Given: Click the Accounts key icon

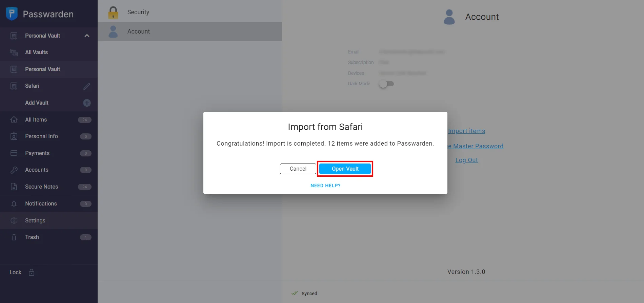Looking at the screenshot, I should [14, 170].
